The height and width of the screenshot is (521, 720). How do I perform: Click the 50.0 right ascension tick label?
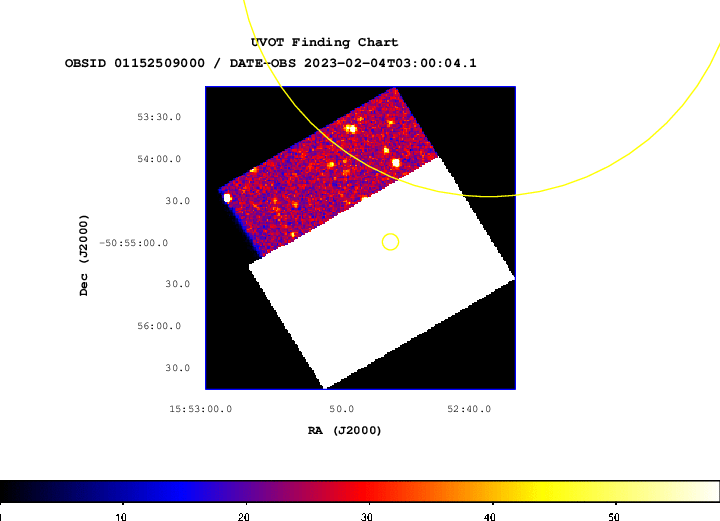[341, 409]
